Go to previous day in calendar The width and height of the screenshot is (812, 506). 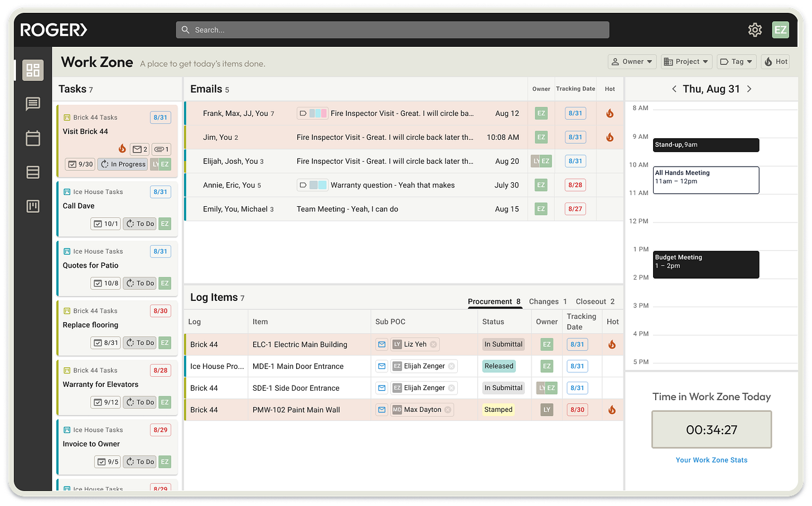click(x=674, y=89)
